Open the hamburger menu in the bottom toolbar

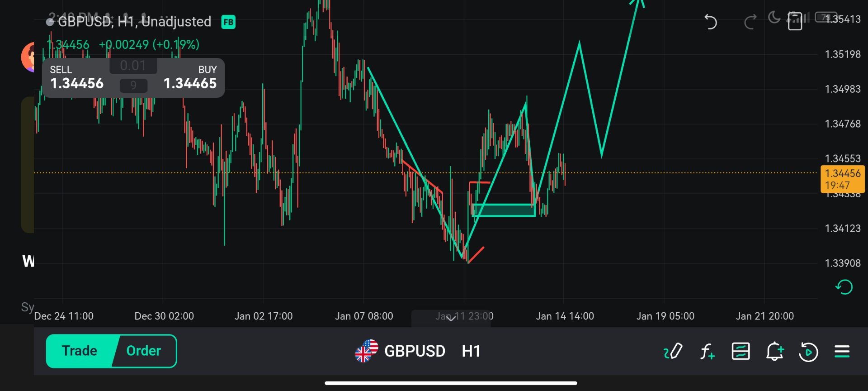tap(842, 351)
